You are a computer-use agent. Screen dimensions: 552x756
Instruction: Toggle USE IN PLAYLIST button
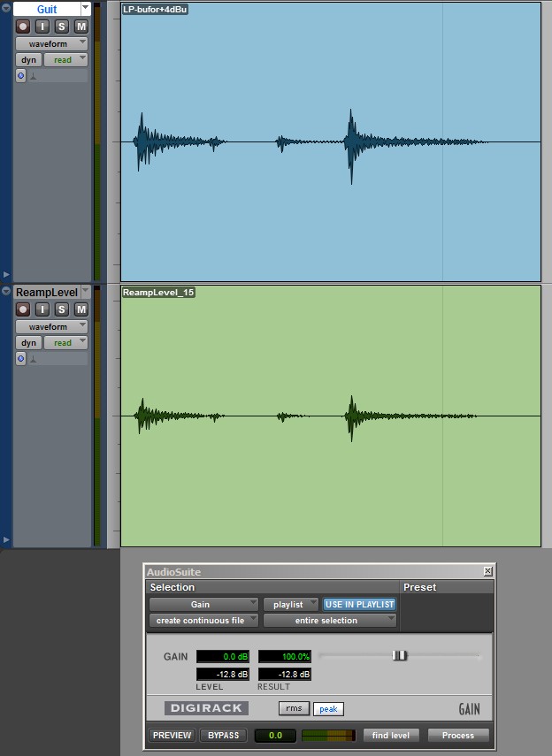(x=359, y=605)
